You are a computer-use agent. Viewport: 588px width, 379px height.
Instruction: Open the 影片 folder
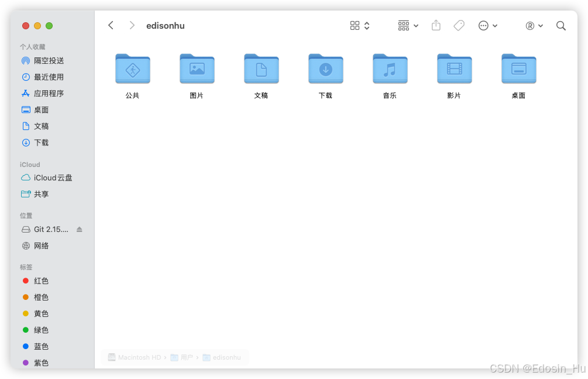click(x=454, y=69)
